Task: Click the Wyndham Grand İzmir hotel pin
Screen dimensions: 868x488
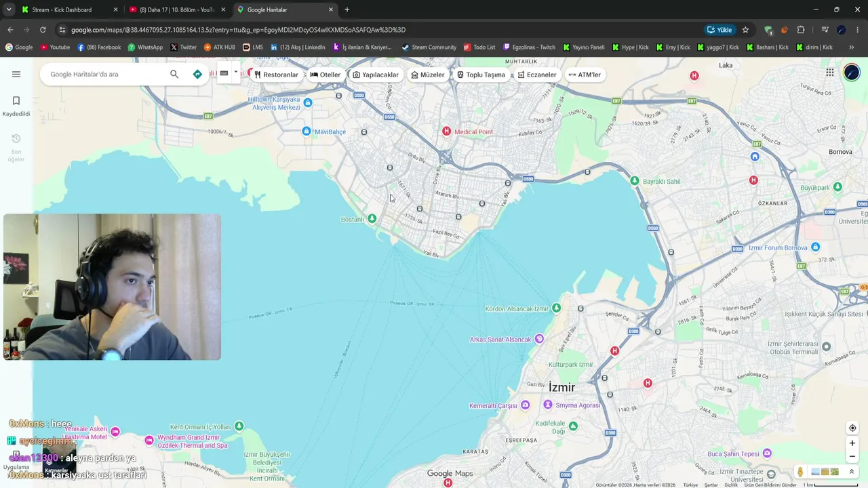Action: [x=149, y=441]
